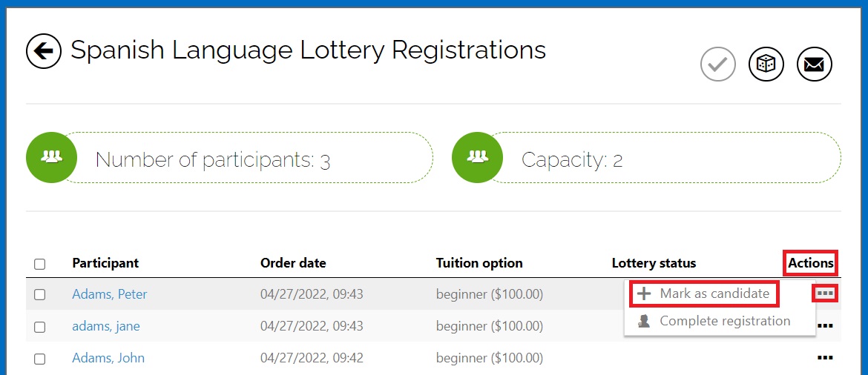Image resolution: width=868 pixels, height=375 pixels.
Task: Open actions menu for Adams, Peter
Action: tap(825, 293)
